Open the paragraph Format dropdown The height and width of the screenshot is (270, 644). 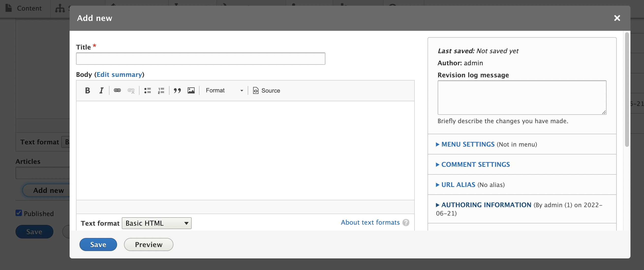(224, 90)
